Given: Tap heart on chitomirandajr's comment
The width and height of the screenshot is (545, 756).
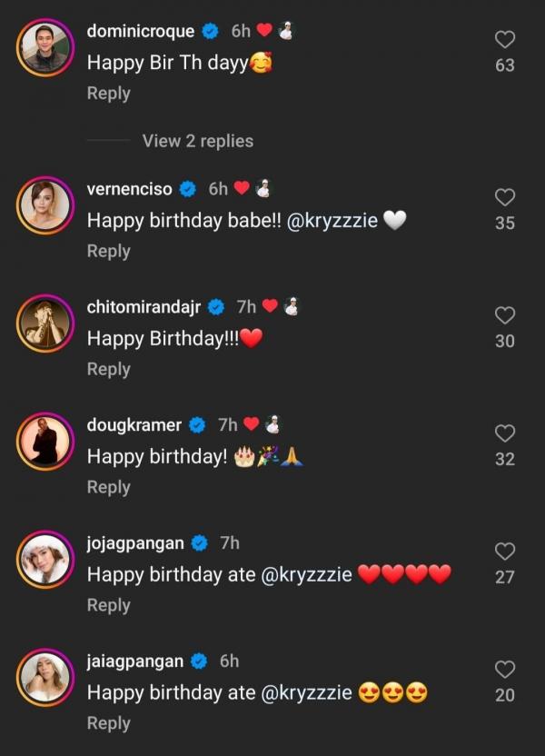Looking at the screenshot, I should (x=505, y=315).
